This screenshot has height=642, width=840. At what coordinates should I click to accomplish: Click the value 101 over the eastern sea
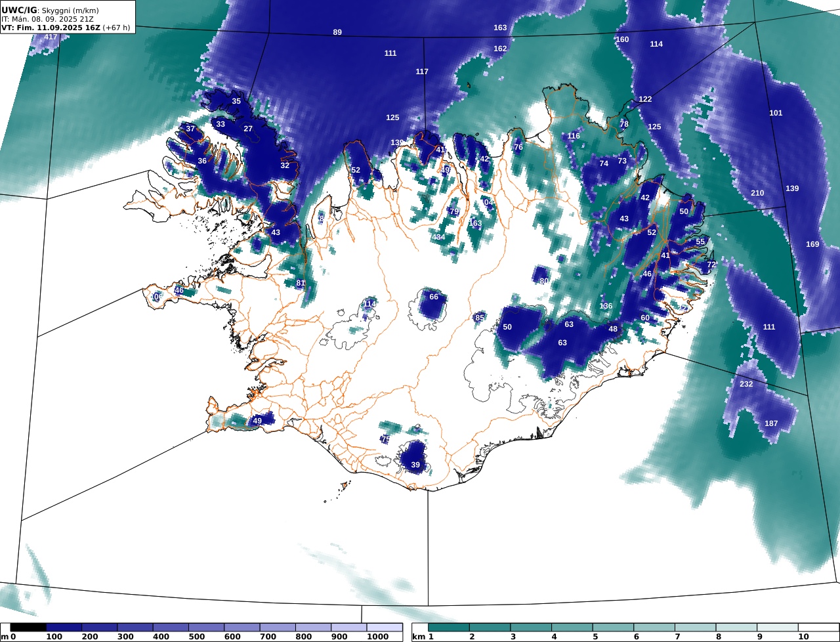[776, 113]
